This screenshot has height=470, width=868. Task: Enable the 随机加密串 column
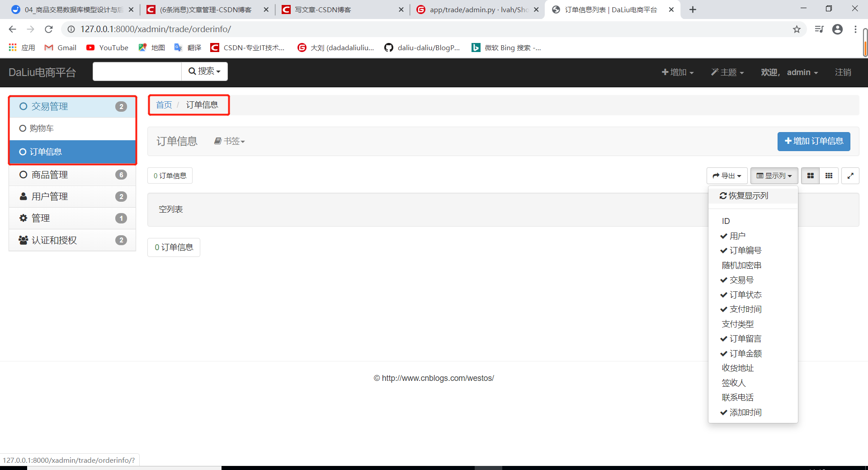[x=753, y=266]
